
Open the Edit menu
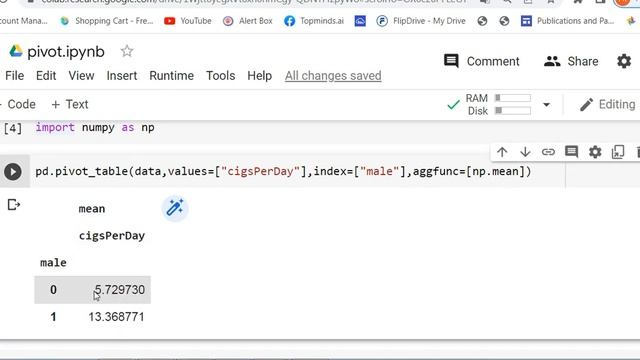(46, 76)
